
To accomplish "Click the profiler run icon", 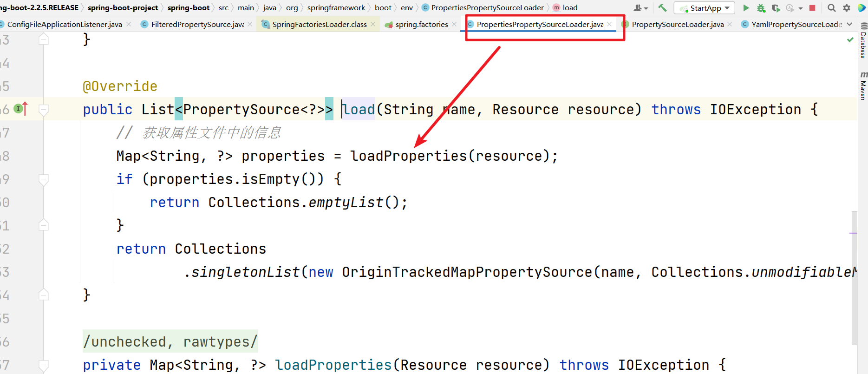I will click(x=790, y=8).
